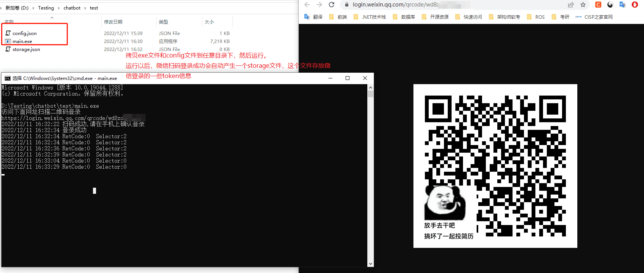This screenshot has height=273, width=644.
Task: Open the .NET技术栈 bookmarks folder
Action: [370, 17]
